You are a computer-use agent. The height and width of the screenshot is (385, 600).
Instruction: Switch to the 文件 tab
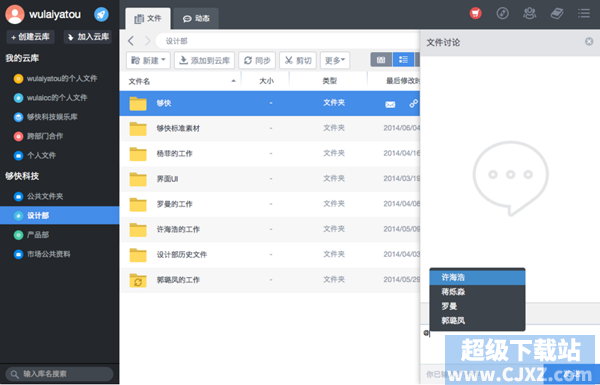148,18
